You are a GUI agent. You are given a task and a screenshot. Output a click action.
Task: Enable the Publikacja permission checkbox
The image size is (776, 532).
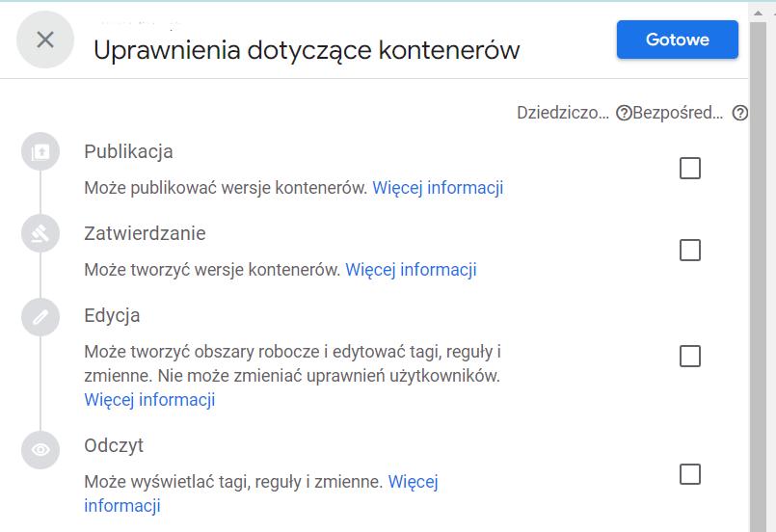pos(690,169)
